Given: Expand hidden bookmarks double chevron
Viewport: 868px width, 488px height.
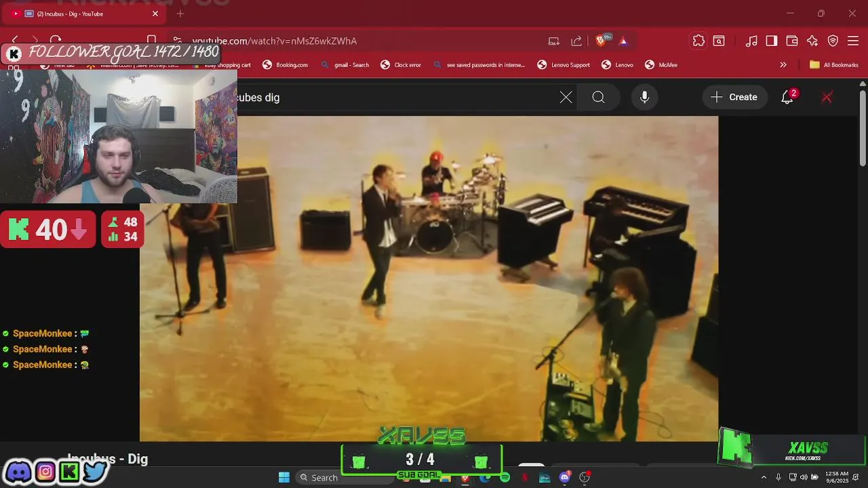Looking at the screenshot, I should coord(783,65).
